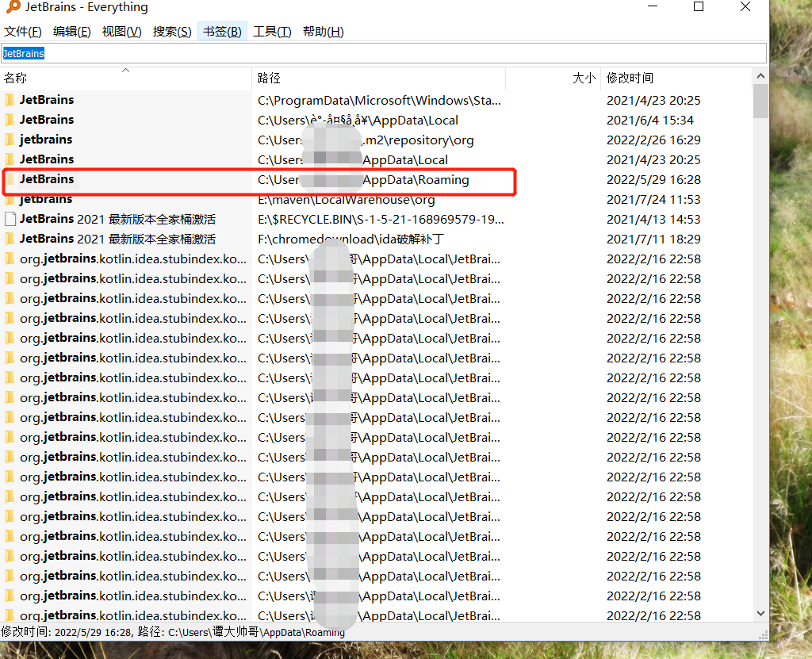
Task: Open the 文件(F) menu
Action: click(x=23, y=32)
